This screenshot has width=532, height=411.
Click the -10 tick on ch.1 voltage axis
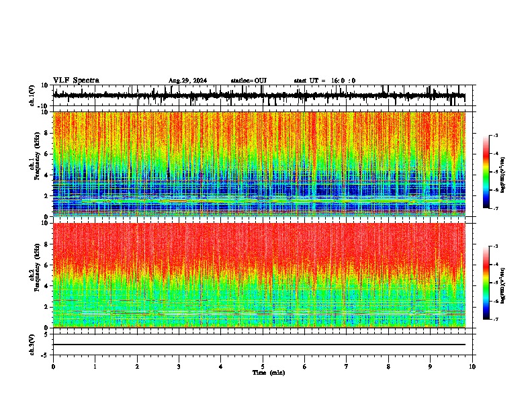[x=44, y=106]
